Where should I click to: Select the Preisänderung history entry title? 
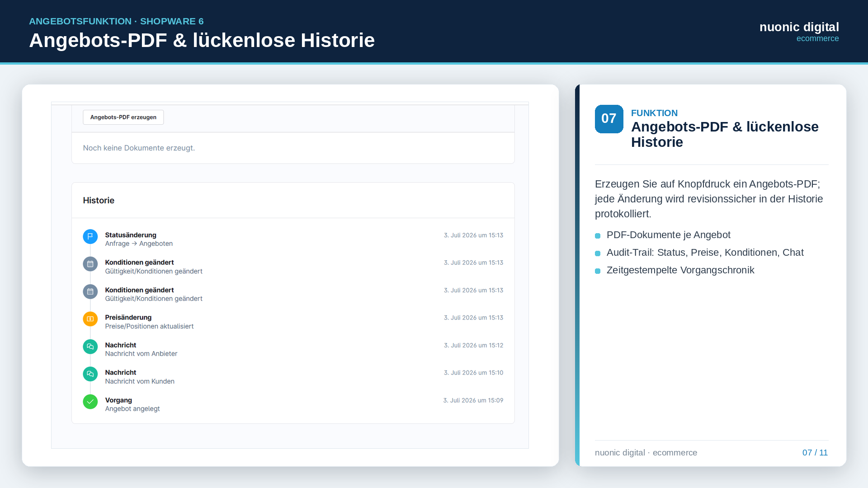click(128, 317)
